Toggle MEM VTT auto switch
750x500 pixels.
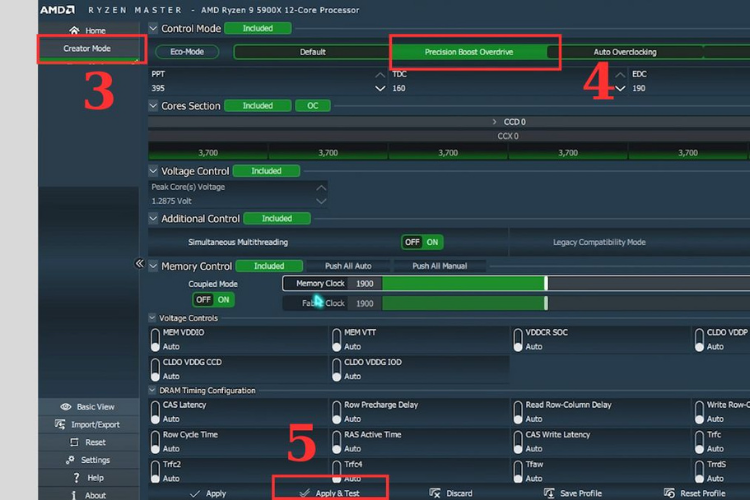click(x=336, y=340)
